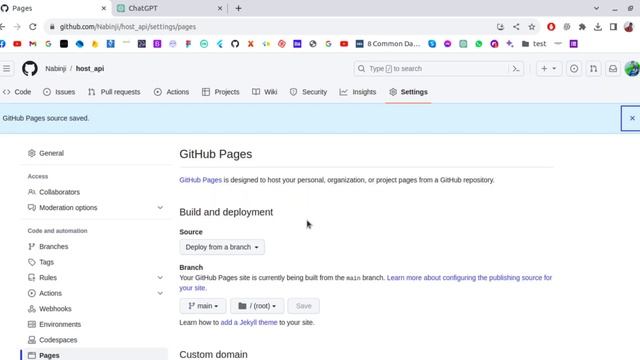
Task: Open the tab search chevron
Action: (x=596, y=8)
